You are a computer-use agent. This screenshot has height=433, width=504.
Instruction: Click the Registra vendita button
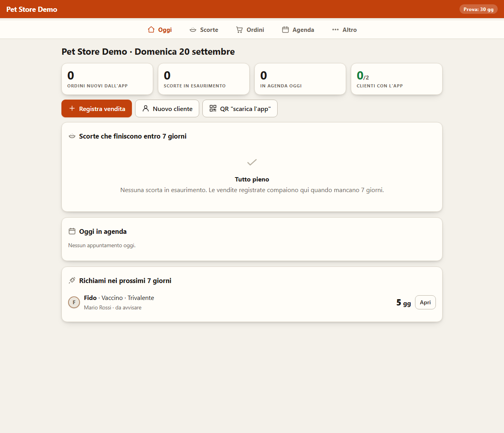tap(96, 109)
